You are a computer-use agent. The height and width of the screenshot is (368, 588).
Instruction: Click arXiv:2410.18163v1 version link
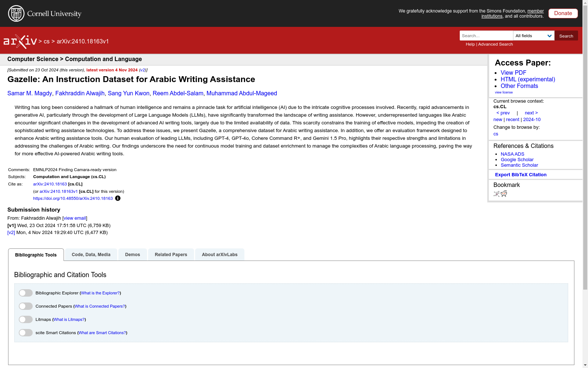pos(58,191)
